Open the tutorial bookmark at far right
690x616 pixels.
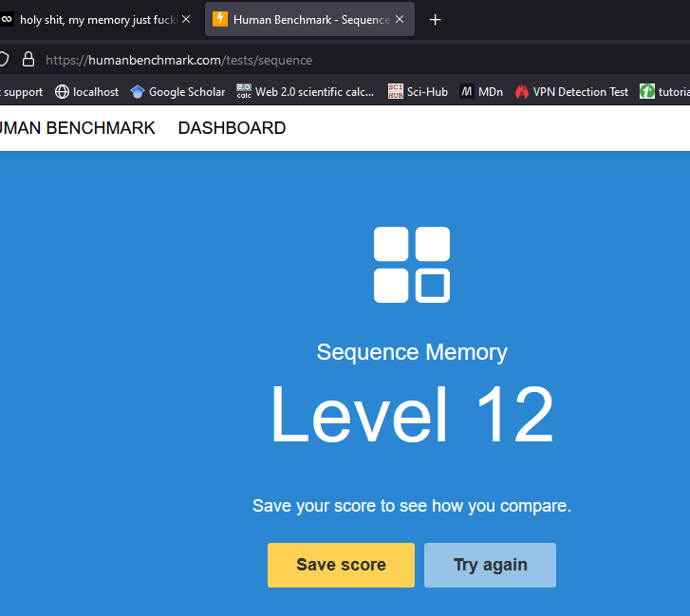pos(664,92)
